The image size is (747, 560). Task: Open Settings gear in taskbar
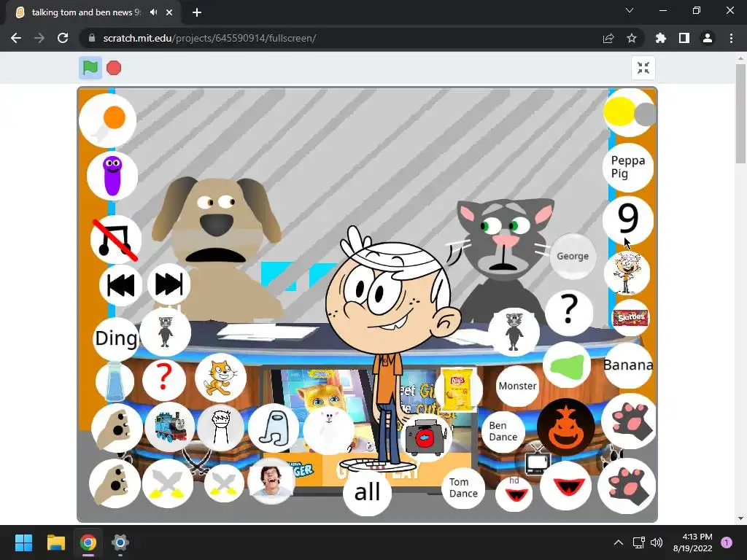click(x=120, y=542)
